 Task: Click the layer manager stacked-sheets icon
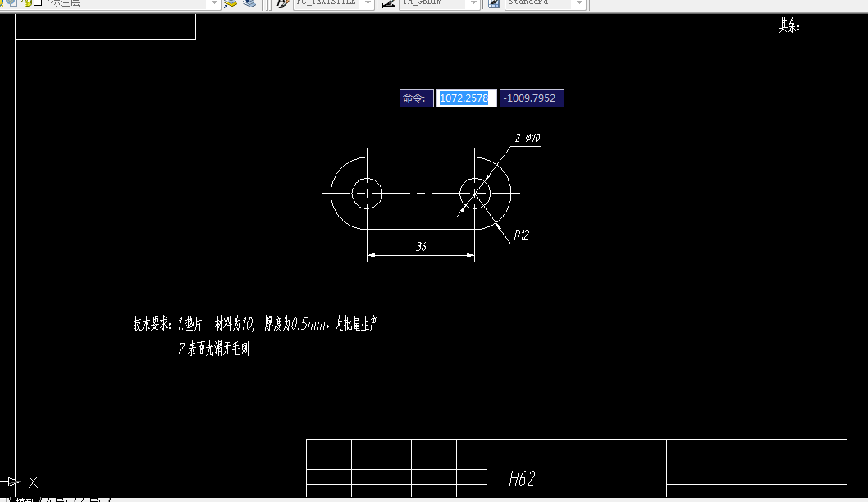point(231,3)
